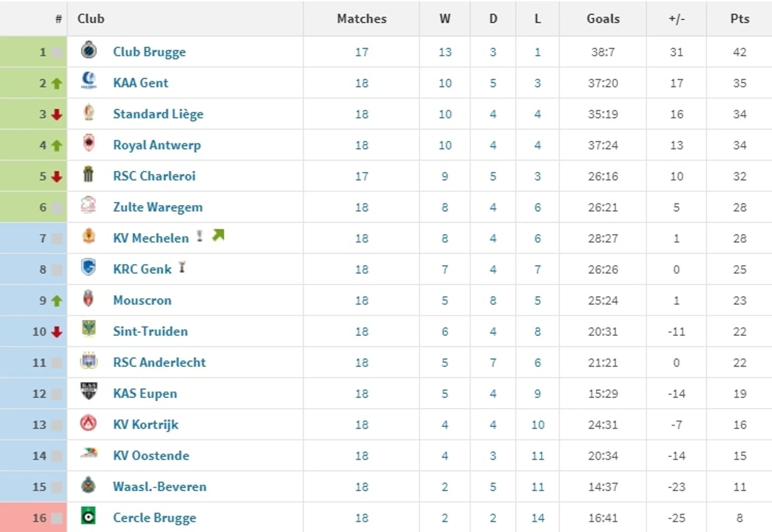Click the KV Kortrijk red logo
Screen dimensions: 772x532
point(88,423)
